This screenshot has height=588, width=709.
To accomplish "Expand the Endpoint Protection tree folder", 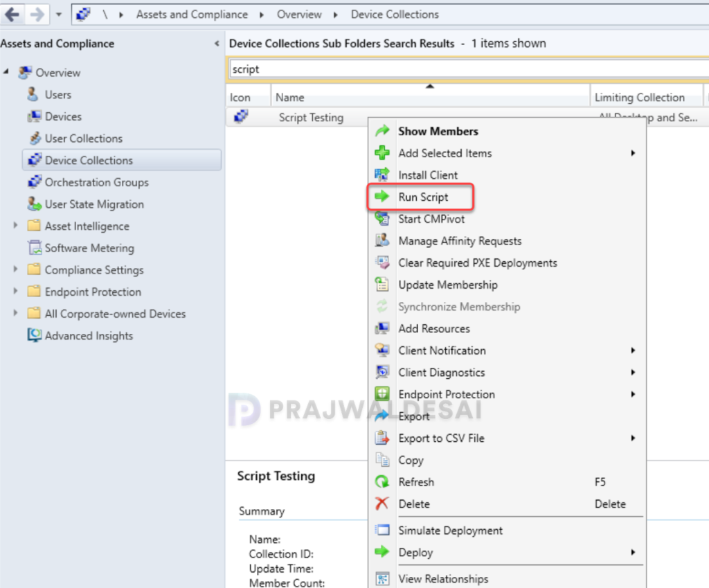I will pos(16,291).
